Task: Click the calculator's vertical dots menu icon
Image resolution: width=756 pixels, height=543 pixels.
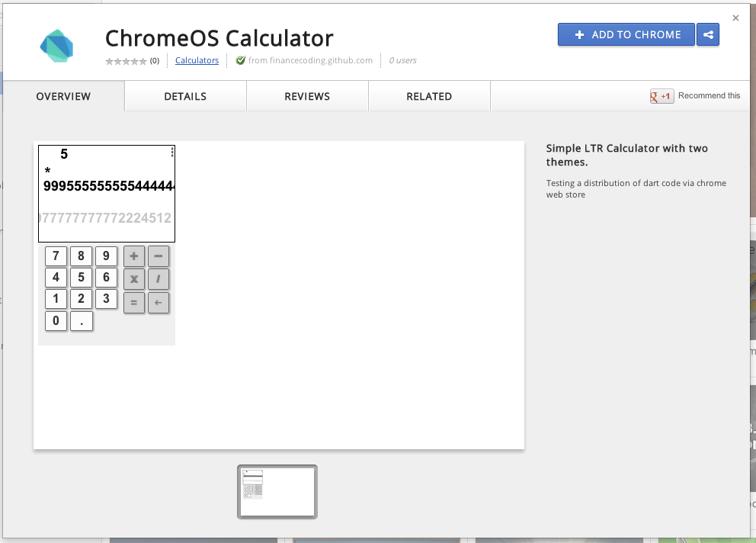Action: tap(171, 153)
